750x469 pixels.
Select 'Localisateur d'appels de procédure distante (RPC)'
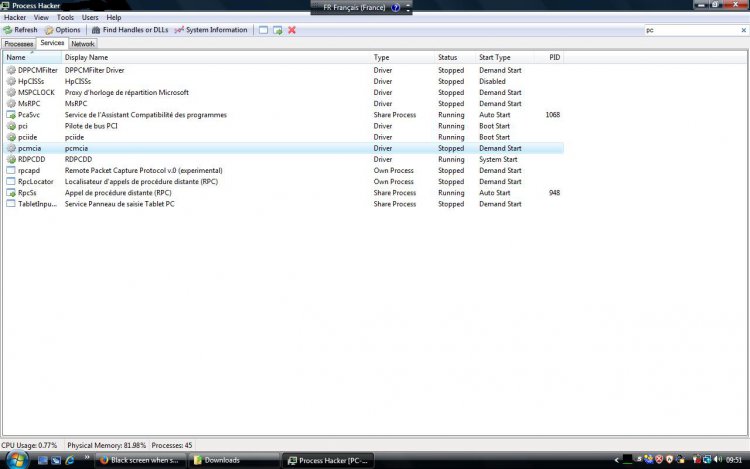point(142,182)
